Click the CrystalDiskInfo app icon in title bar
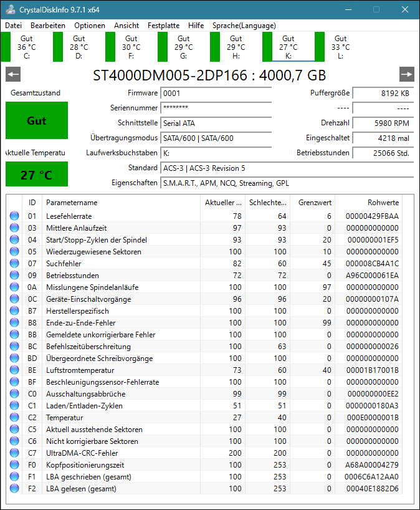Image resolution: width=420 pixels, height=510 pixels. tap(11, 9)
